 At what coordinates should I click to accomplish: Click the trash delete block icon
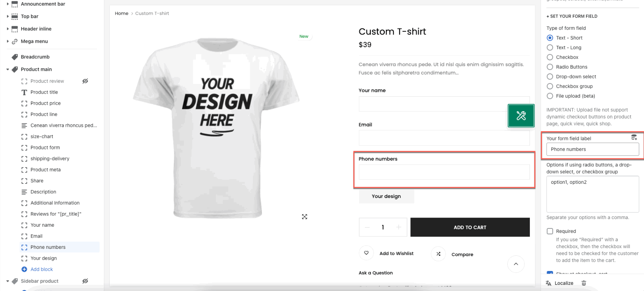(584, 283)
